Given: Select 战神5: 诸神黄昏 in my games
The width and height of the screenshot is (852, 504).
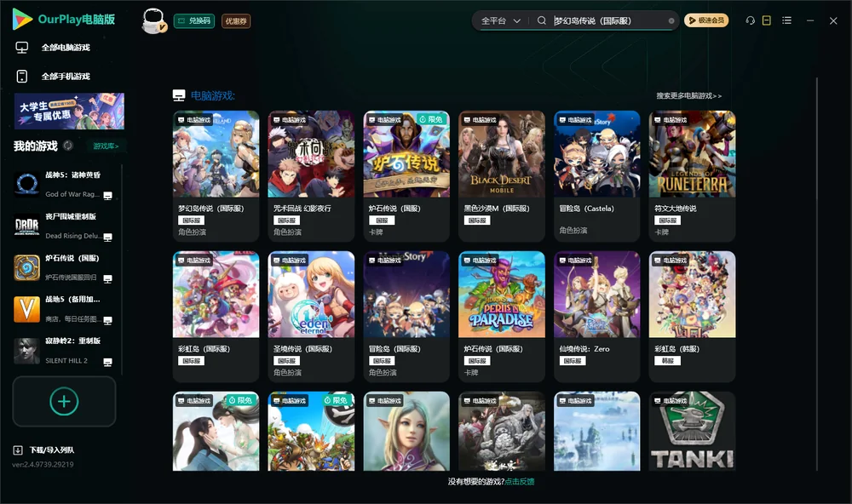Looking at the screenshot, I should pos(63,184).
